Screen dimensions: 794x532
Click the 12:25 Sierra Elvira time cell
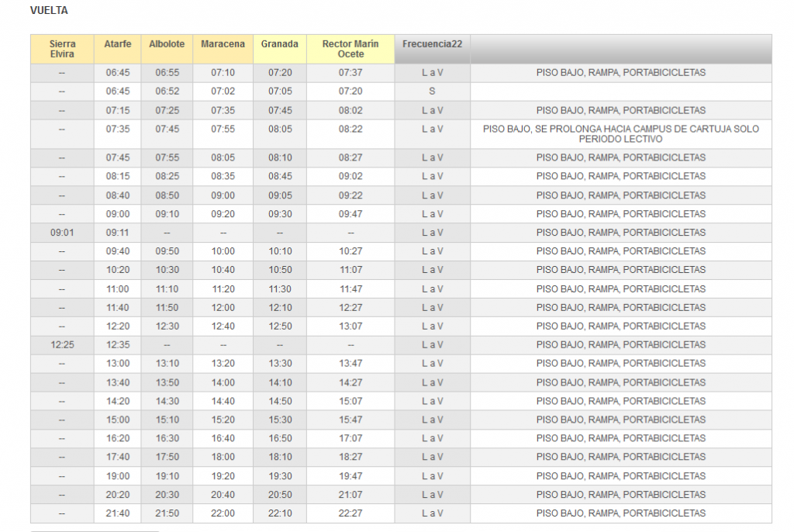[62, 345]
